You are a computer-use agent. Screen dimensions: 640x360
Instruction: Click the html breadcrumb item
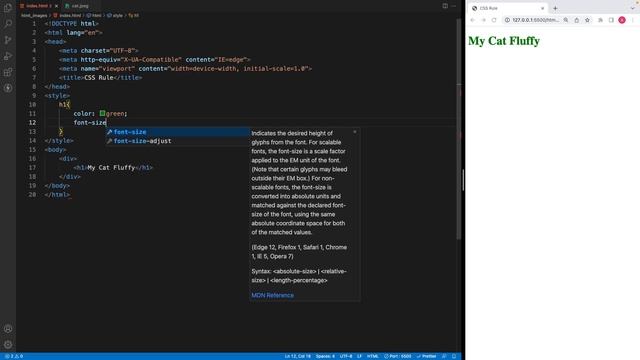(94, 16)
